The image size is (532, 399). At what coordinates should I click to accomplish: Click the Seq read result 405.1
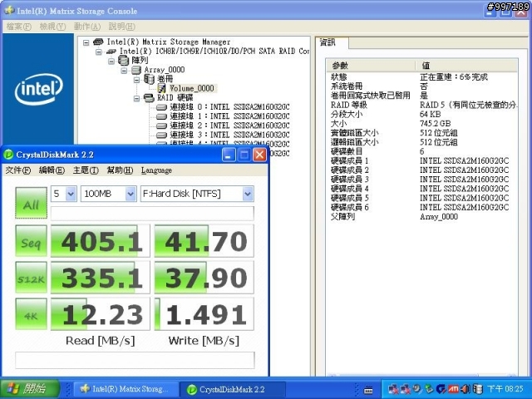point(101,241)
